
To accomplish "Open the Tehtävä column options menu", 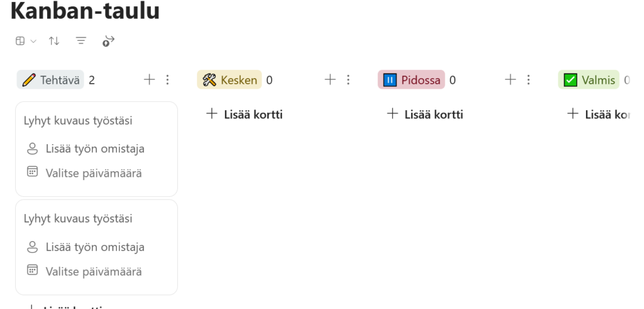I will tap(167, 80).
